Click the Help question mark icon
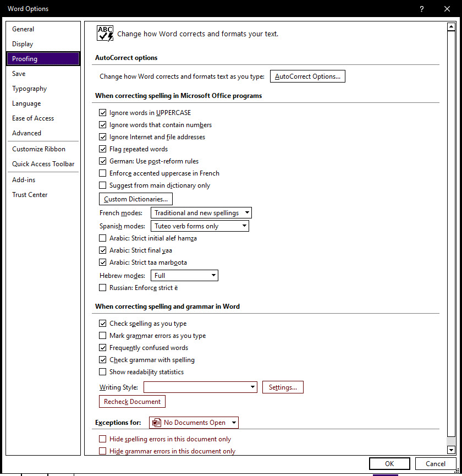This screenshot has width=462, height=476. point(421,9)
